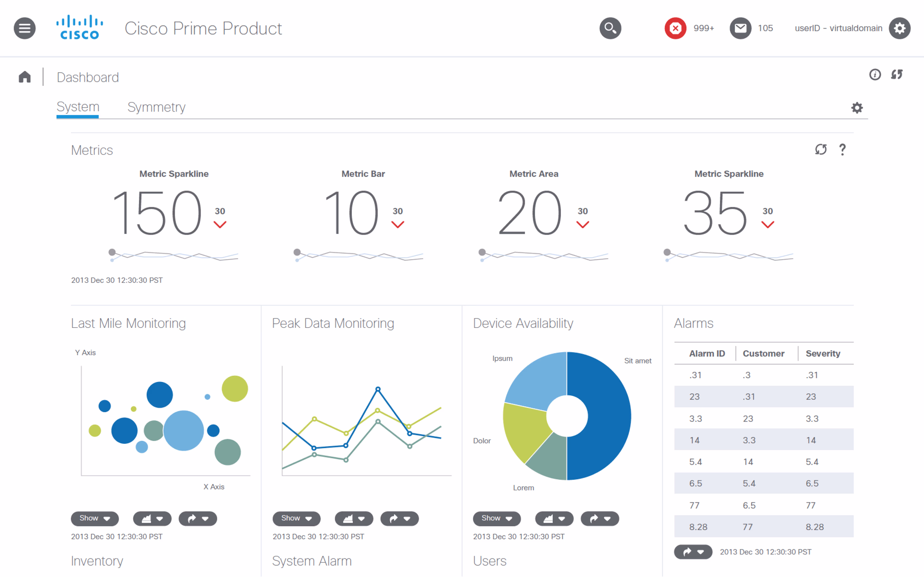Open the mail messages icon
The width and height of the screenshot is (924, 577).
click(740, 28)
